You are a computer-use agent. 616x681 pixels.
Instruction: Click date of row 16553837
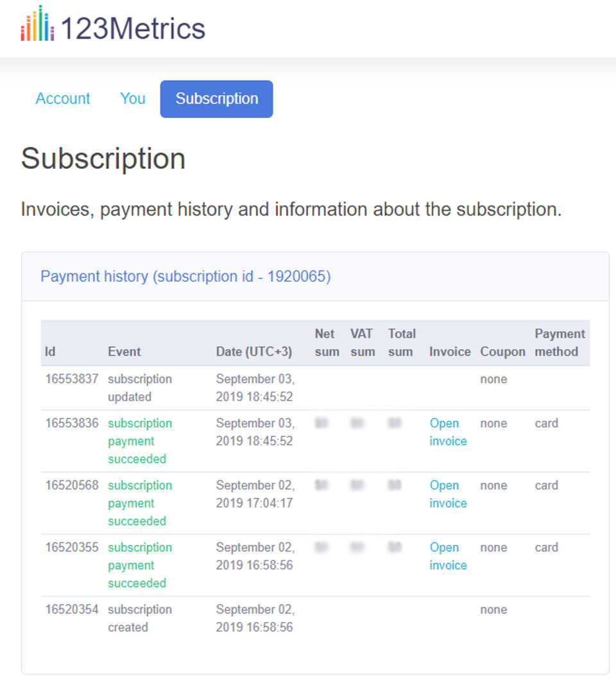point(255,388)
